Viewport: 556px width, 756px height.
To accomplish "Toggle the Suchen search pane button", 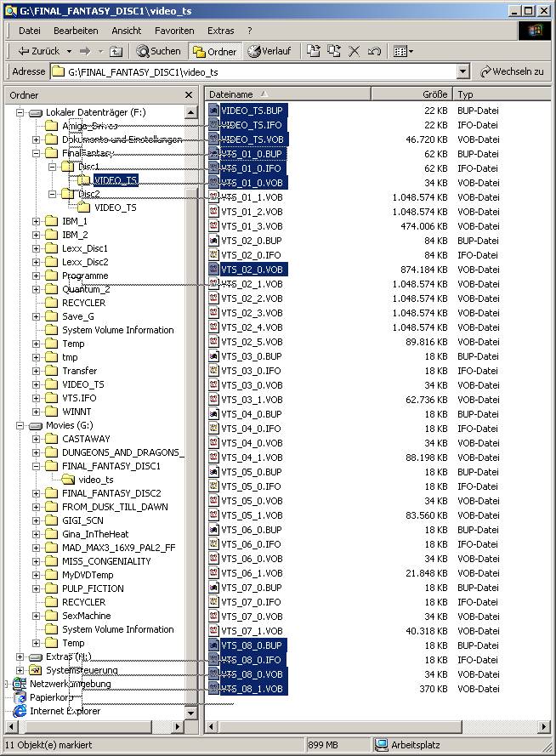I will (x=159, y=52).
